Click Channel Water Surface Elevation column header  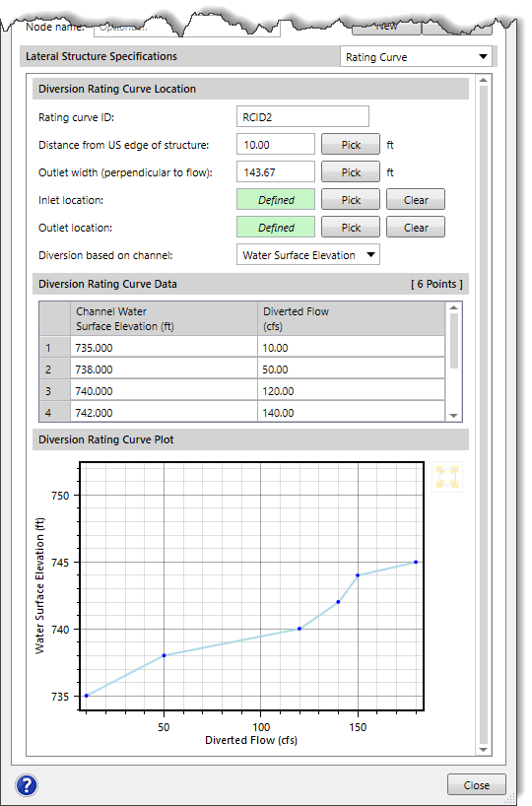click(164, 318)
